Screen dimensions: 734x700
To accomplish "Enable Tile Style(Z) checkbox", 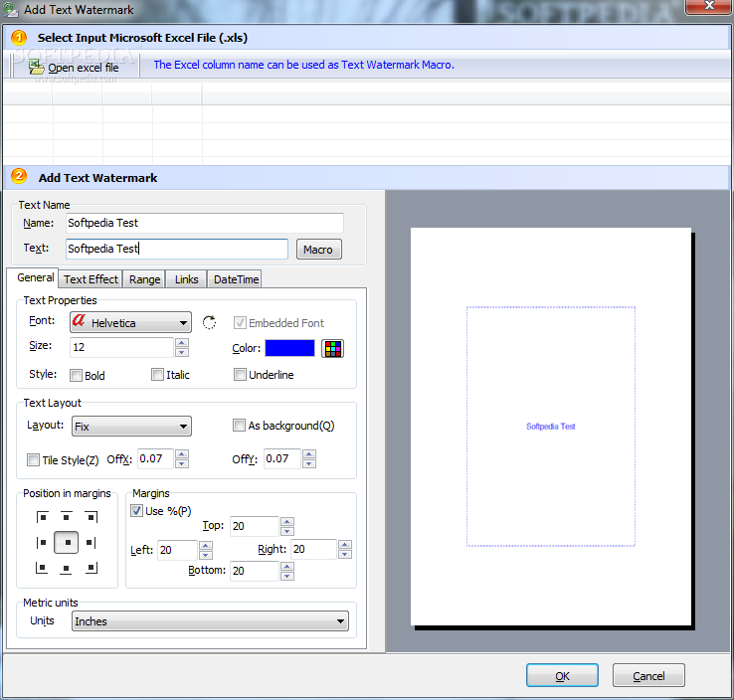I will (x=33, y=459).
